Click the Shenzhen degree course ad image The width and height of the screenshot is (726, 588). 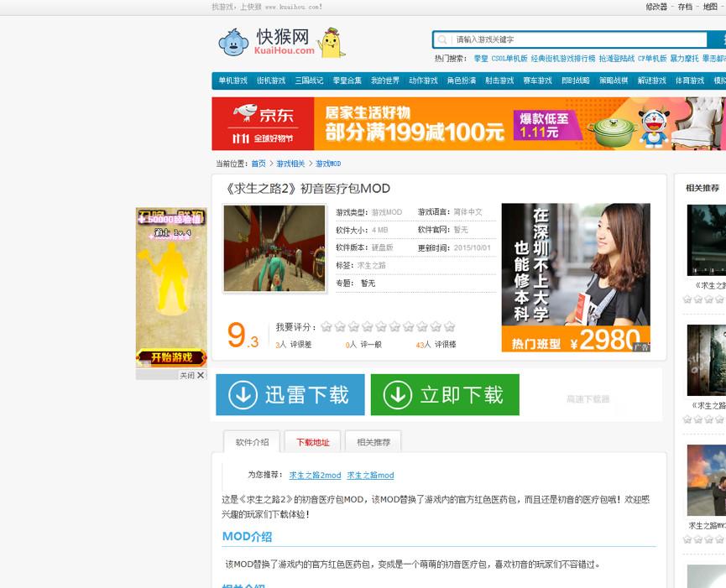(x=576, y=278)
